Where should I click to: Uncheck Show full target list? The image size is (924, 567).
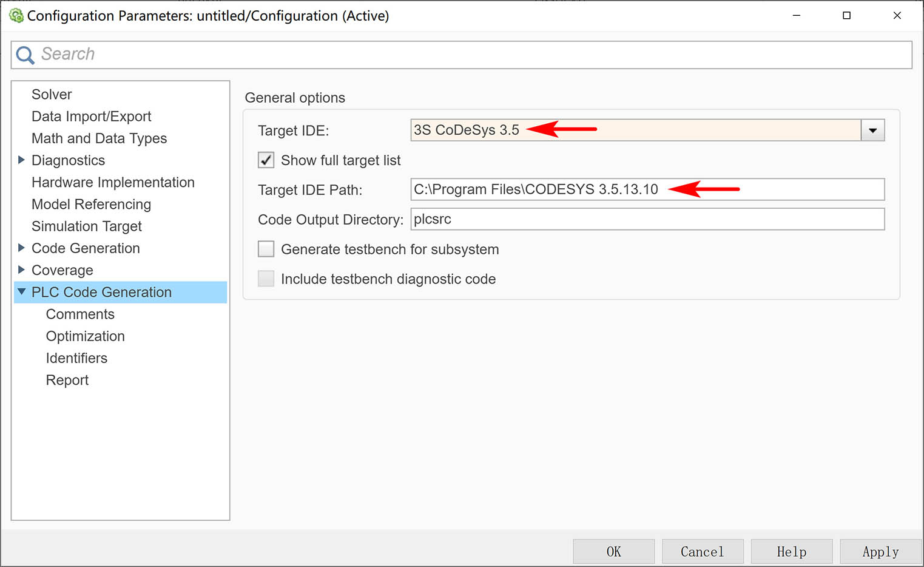266,160
